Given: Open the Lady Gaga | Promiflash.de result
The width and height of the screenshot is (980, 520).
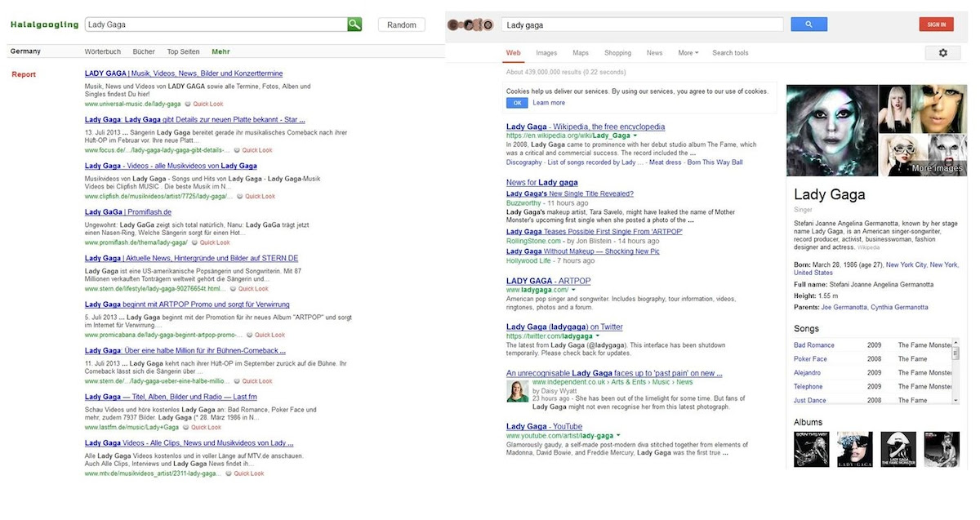Looking at the screenshot, I should 128,212.
